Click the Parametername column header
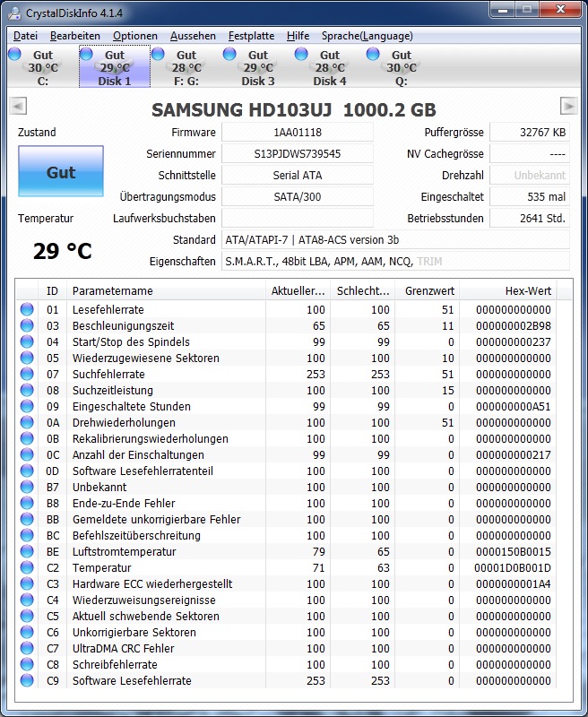588x717 pixels. [x=166, y=290]
